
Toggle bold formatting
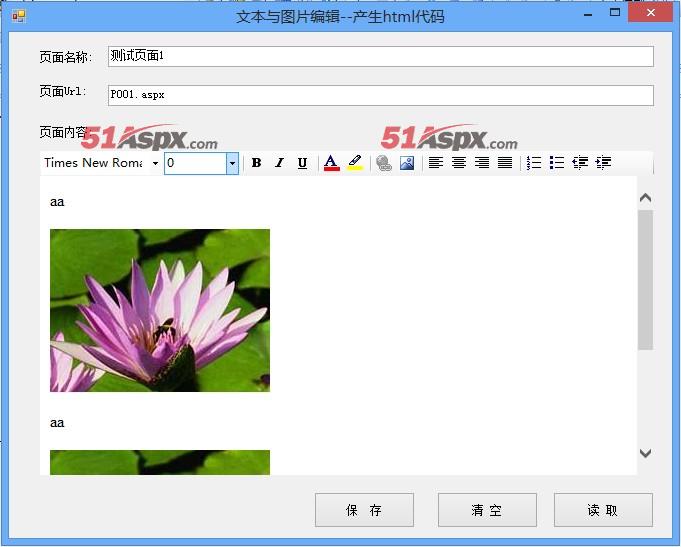(x=256, y=163)
